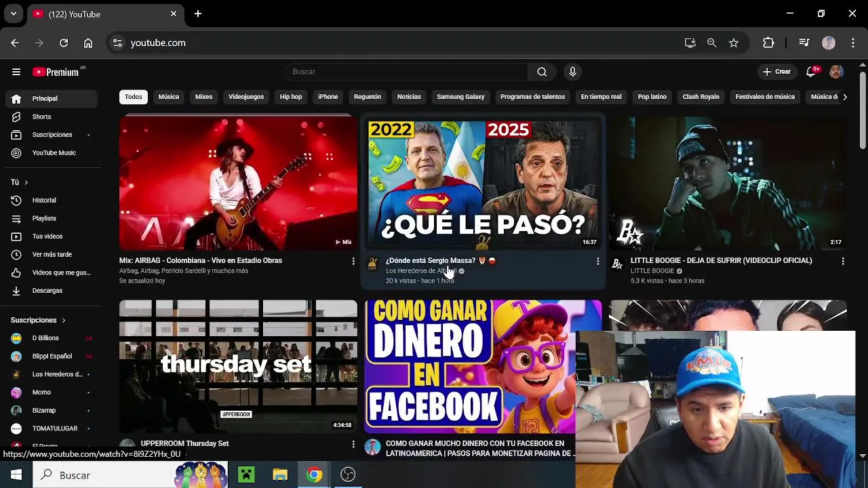Viewport: 868px width, 488px height.
Task: Select the Hip hop filter chip
Action: pos(291,97)
